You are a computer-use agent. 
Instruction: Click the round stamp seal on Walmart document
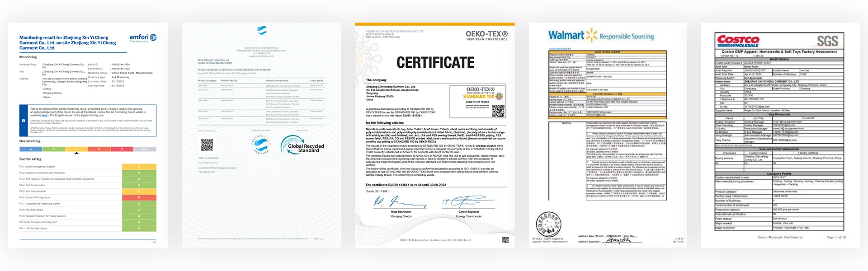548,224
